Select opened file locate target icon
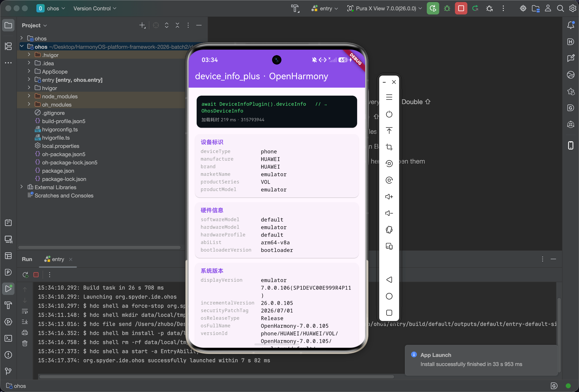The height and width of the screenshot is (392, 579). coord(156,25)
